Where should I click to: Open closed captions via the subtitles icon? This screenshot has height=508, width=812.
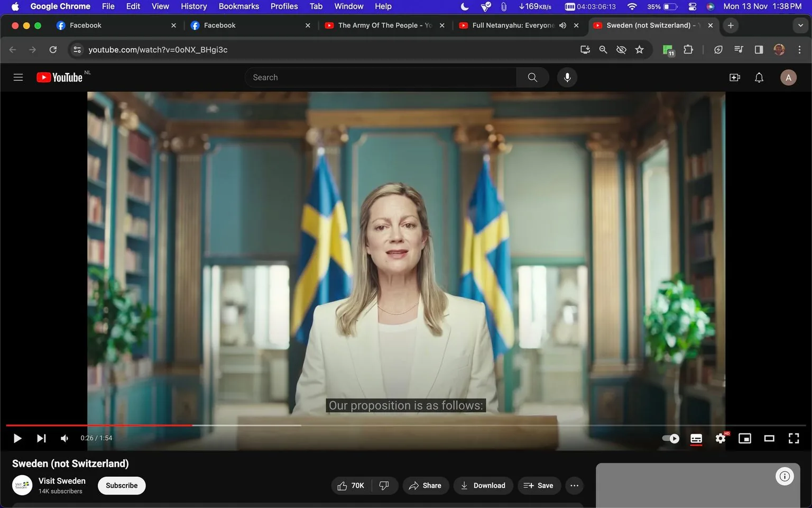tap(696, 438)
